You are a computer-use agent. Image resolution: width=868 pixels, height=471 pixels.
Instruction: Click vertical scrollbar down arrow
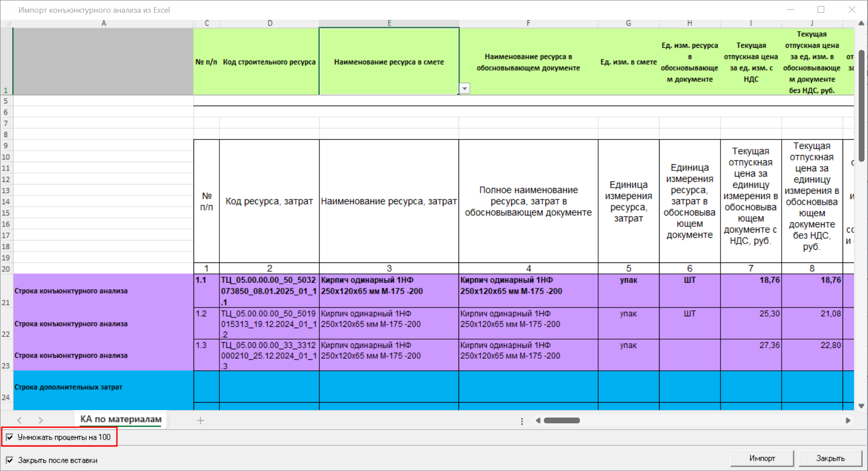[x=861, y=406]
